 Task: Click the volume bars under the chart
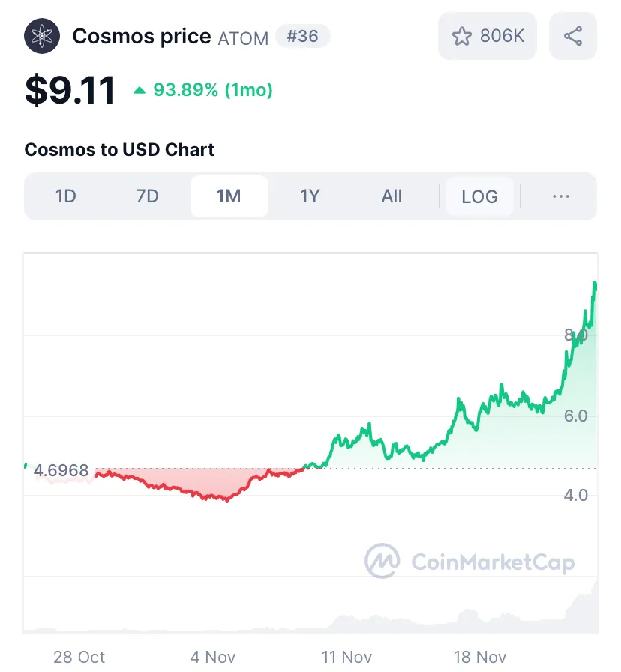[x=310, y=617]
